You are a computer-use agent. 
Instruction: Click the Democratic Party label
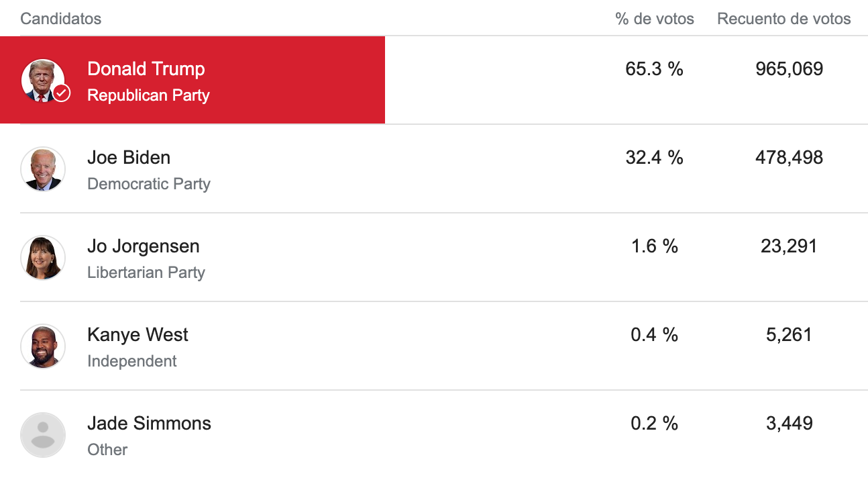pos(149,184)
